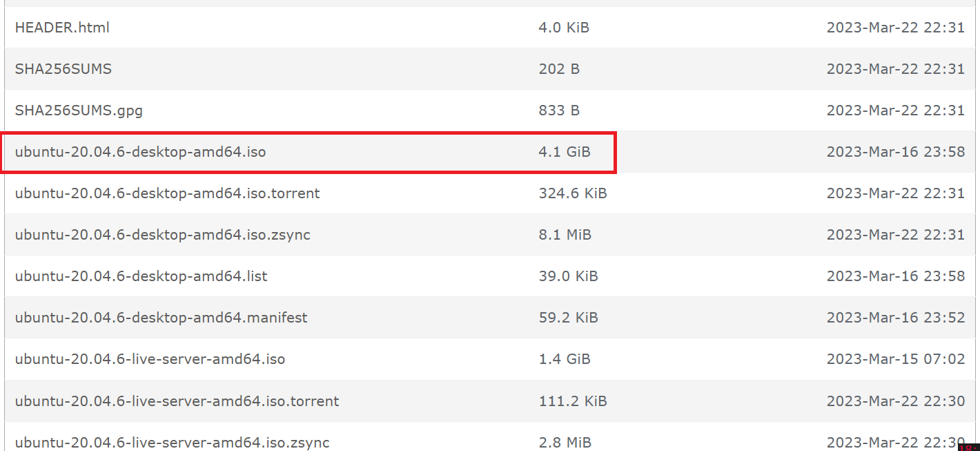Image resolution: width=980 pixels, height=451 pixels.
Task: Open the HEADER.html file link
Action: point(62,28)
